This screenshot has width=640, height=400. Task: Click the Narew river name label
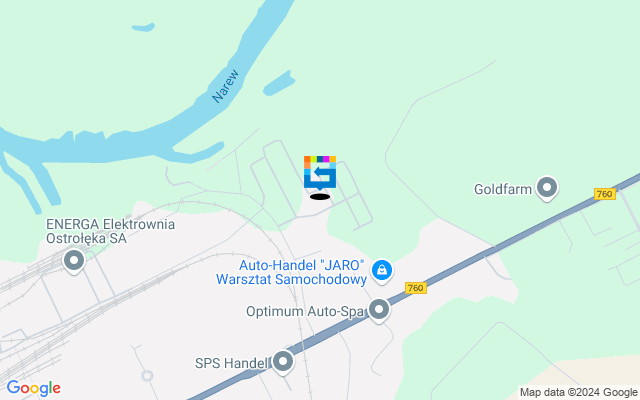(225, 86)
